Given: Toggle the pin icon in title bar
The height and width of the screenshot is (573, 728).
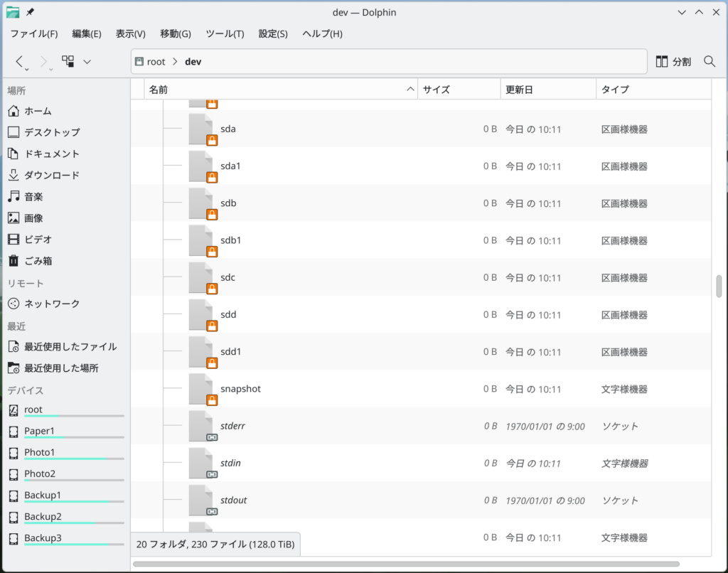Looking at the screenshot, I should pyautogui.click(x=30, y=13).
